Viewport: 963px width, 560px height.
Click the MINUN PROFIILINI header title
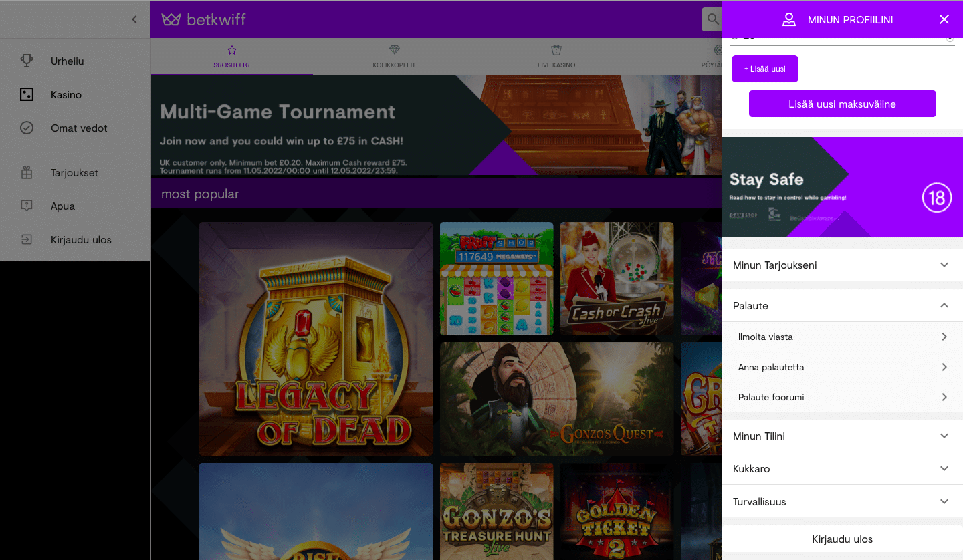click(851, 19)
